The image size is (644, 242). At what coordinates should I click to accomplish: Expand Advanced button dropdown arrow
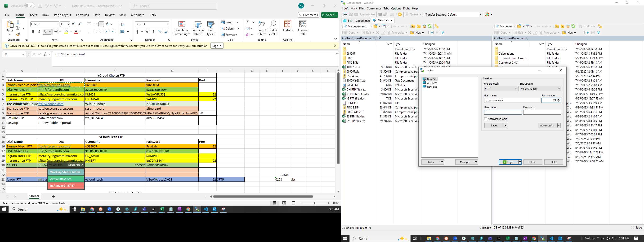coord(559,125)
